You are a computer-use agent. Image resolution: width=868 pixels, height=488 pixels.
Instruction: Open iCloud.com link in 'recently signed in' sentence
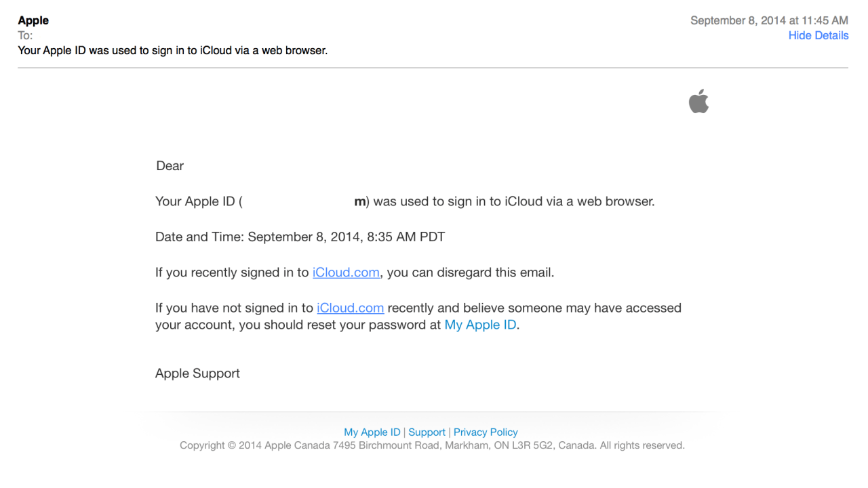pos(346,272)
